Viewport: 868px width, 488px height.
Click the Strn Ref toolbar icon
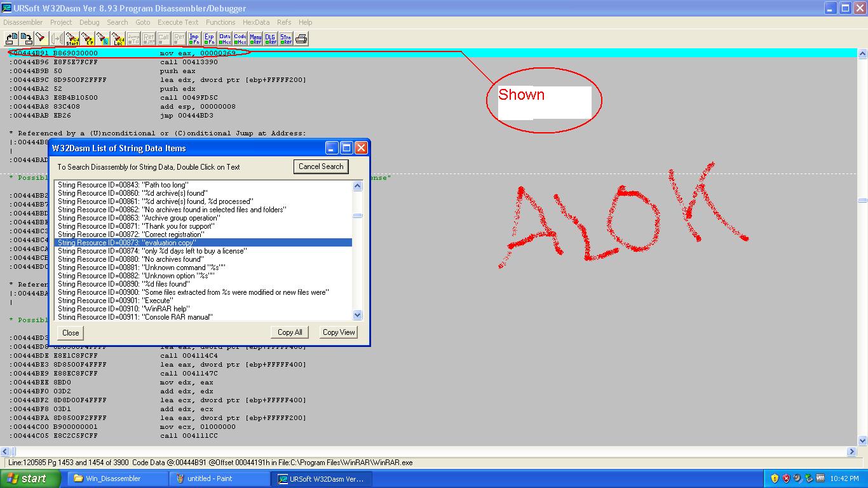(x=285, y=39)
